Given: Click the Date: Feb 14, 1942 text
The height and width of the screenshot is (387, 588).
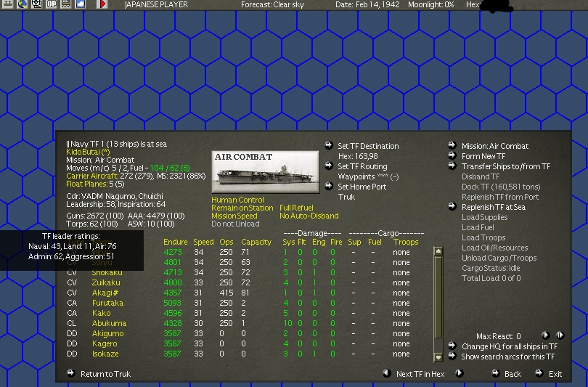Looking at the screenshot, I should [x=367, y=4].
